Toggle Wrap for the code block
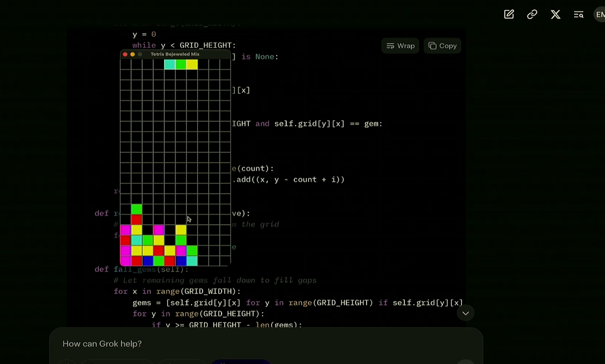This screenshot has height=364, width=605. 400,46
